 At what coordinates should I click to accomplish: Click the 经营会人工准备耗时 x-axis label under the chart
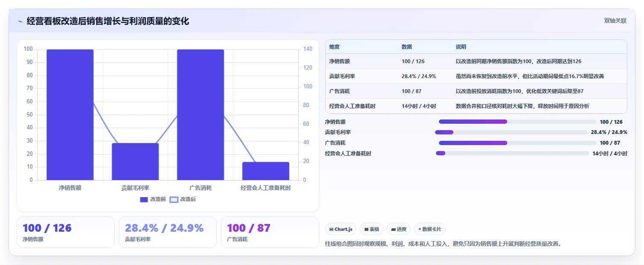coord(265,188)
